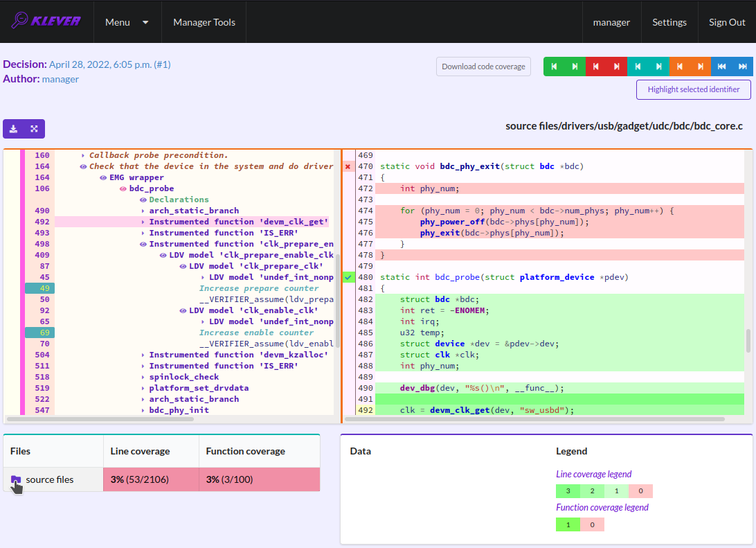Screen dimensions: 756x548
Task: Click 'Increase prepare counter' note
Action: coord(259,288)
